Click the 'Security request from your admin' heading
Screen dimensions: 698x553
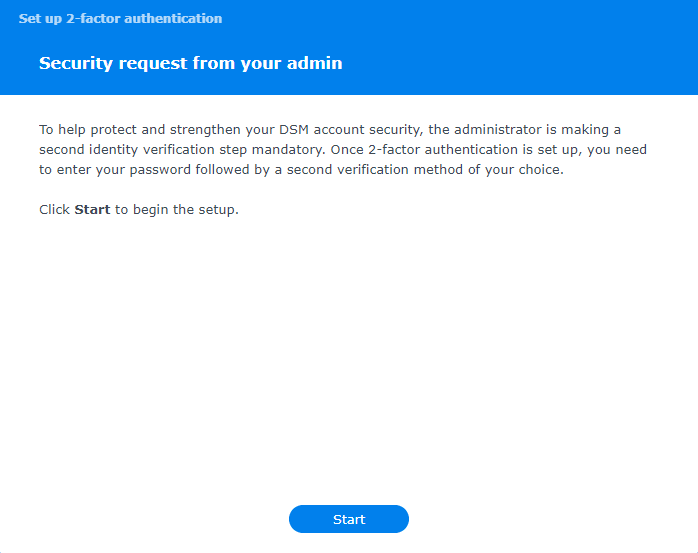click(x=190, y=63)
